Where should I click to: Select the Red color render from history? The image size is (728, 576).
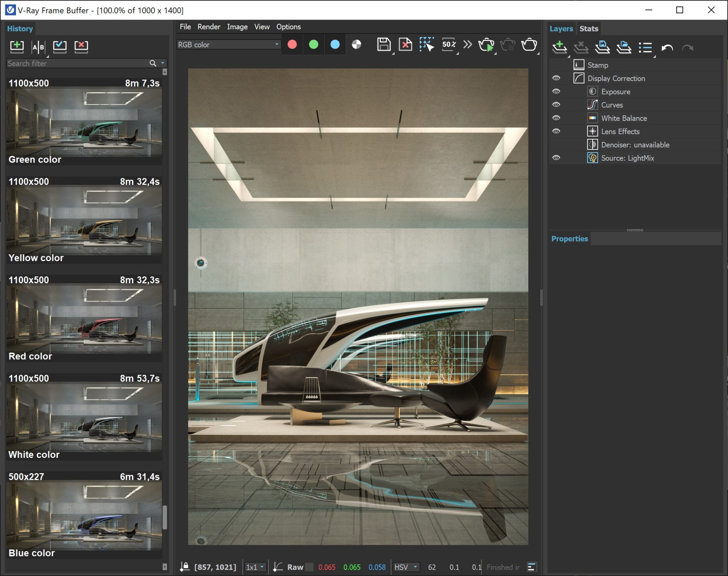tap(84, 318)
